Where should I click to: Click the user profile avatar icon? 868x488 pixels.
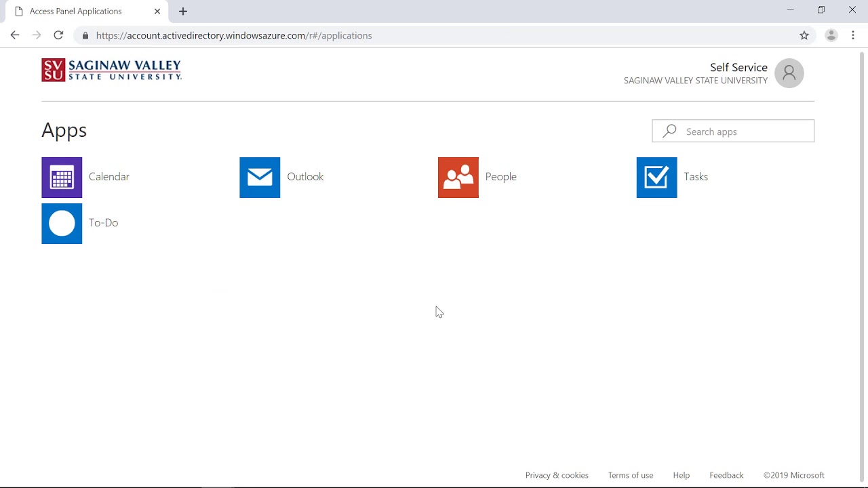pyautogui.click(x=789, y=73)
